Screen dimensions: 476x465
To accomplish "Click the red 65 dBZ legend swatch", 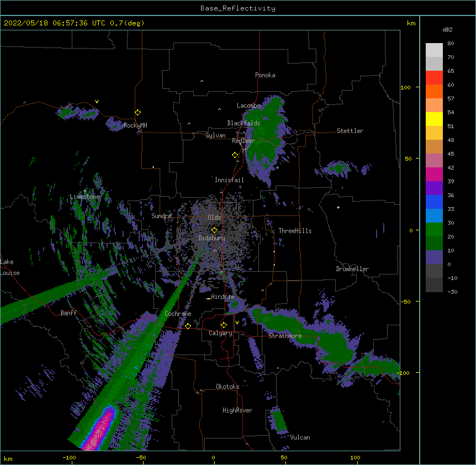I will point(434,77).
